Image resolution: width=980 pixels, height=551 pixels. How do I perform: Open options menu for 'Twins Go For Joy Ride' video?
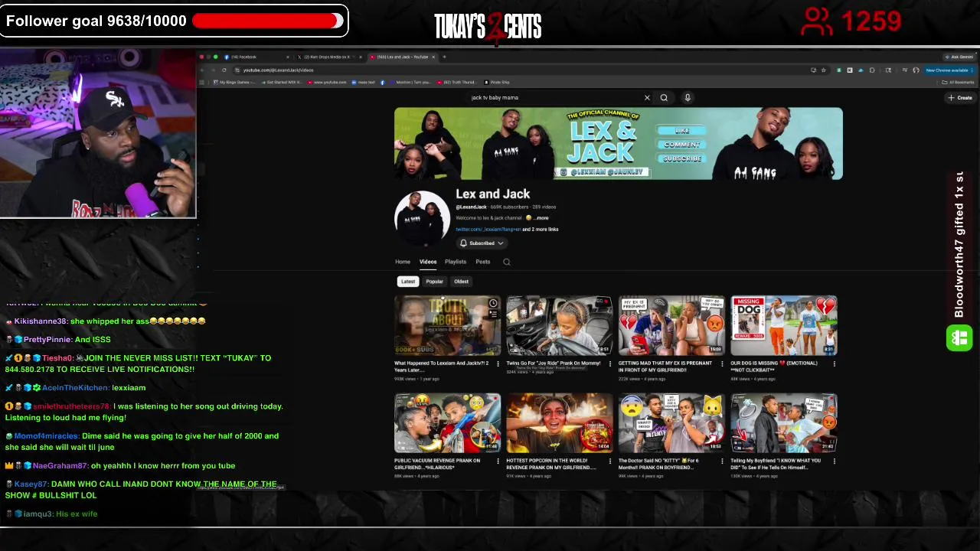point(609,364)
